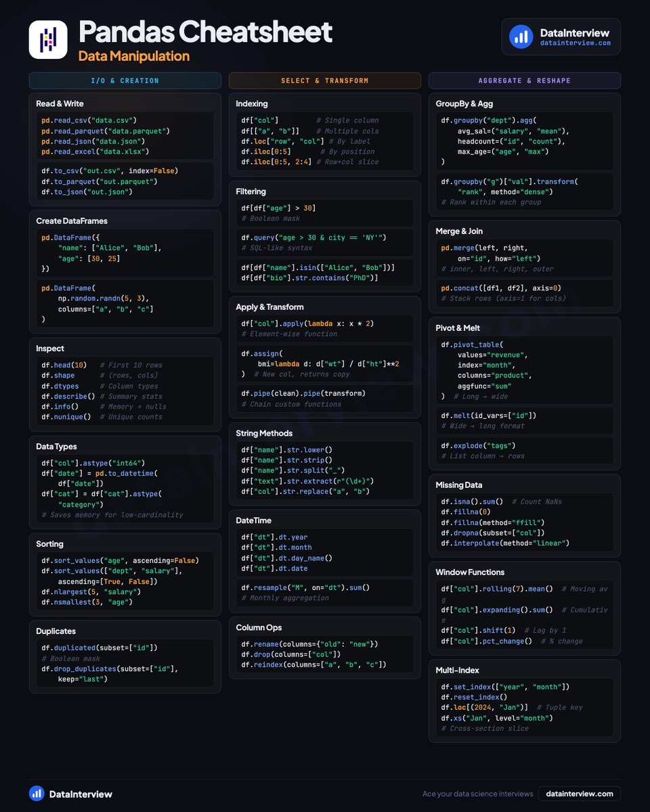Click the pd.concat([df1, df2], axis=0) line

pos(500,288)
